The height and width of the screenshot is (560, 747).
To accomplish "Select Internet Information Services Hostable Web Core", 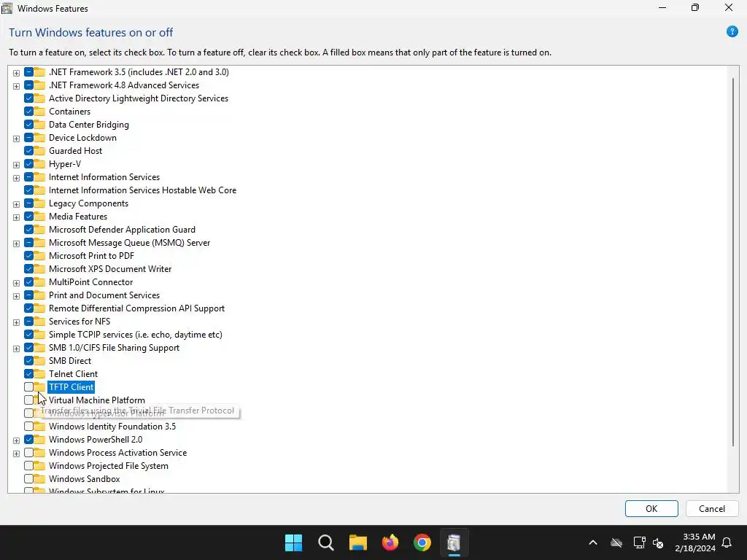I will [x=142, y=190].
